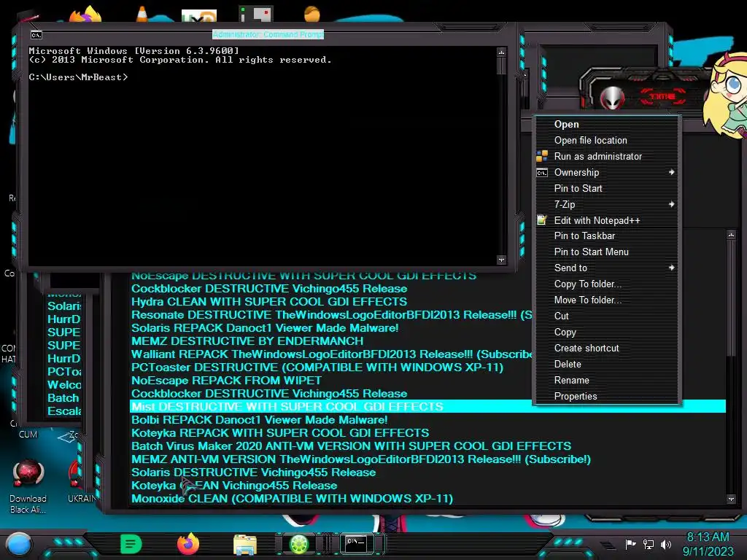Select MEMZ ANTI-VM VERSION row
Image resolution: width=747 pixels, height=560 pixels.
point(360,459)
